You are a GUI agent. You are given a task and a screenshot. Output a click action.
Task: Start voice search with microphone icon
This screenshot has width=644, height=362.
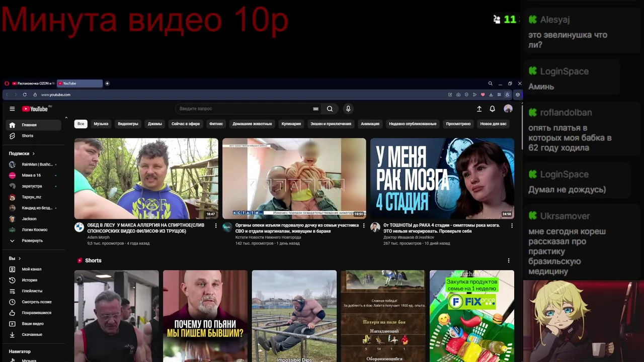348,109
